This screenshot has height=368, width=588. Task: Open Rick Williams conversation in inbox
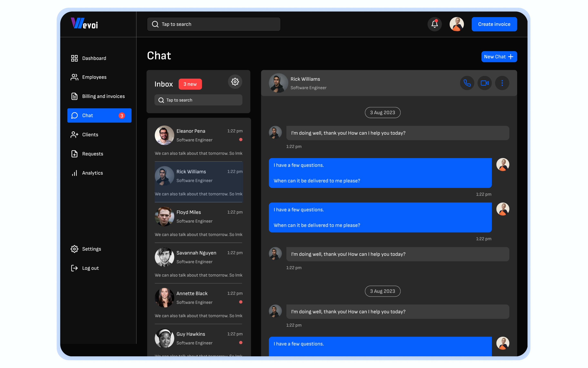tap(198, 182)
